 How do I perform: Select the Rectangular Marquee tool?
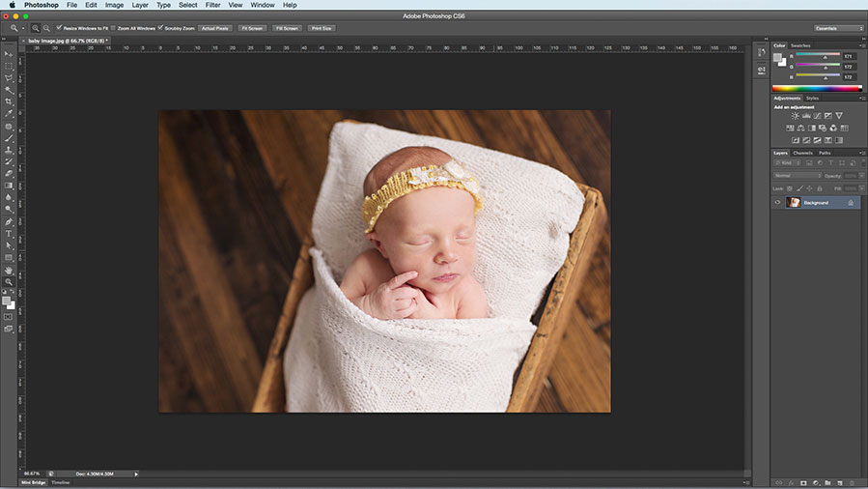[9, 66]
